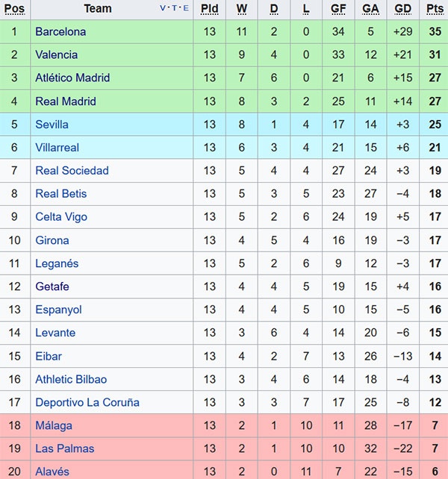Open the Leganés team page

tap(57, 263)
